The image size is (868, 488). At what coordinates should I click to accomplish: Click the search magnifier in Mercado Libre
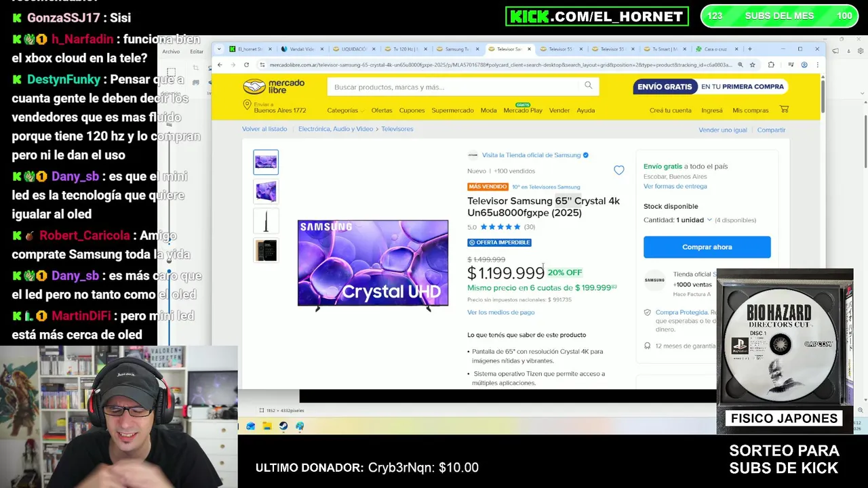588,85
